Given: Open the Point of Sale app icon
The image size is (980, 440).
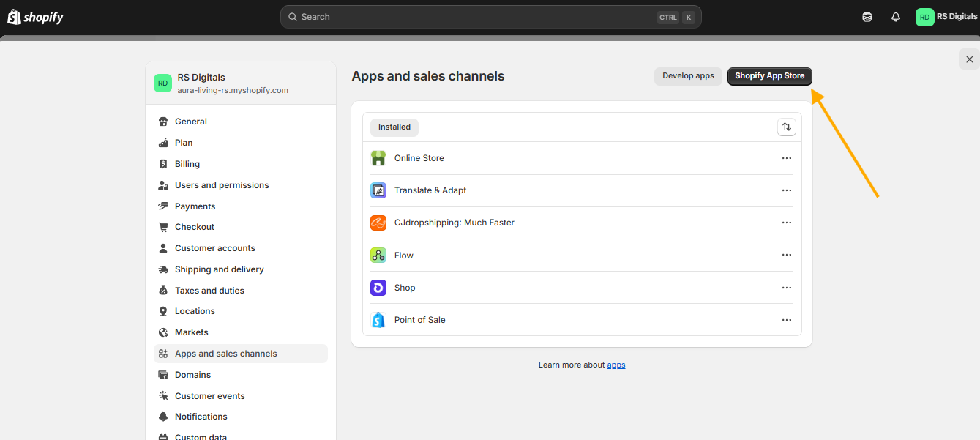Looking at the screenshot, I should point(378,320).
